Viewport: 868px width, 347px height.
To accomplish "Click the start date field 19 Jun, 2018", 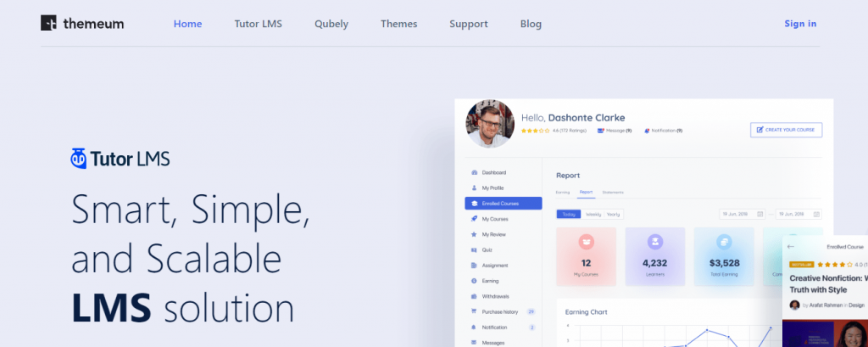I will coord(743,214).
